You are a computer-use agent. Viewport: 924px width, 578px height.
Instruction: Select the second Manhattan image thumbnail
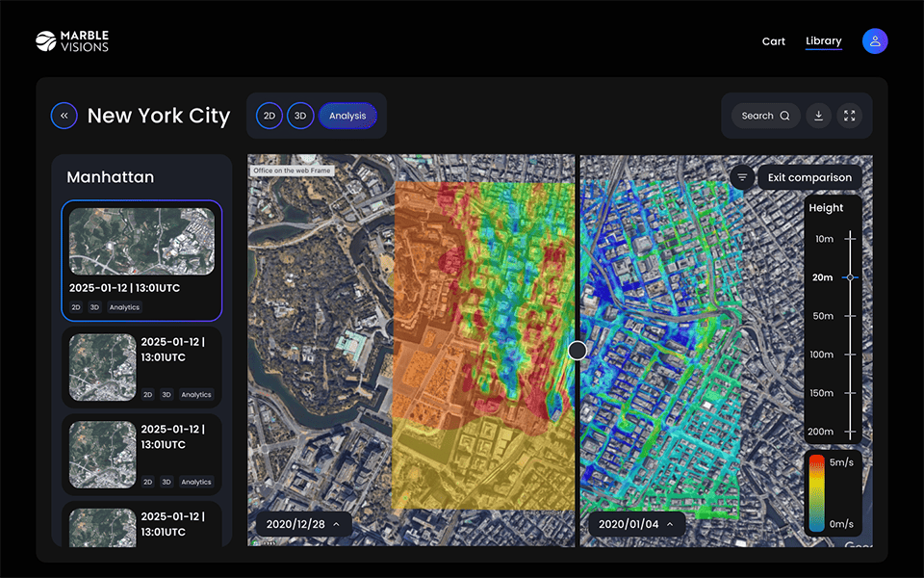[x=103, y=367]
